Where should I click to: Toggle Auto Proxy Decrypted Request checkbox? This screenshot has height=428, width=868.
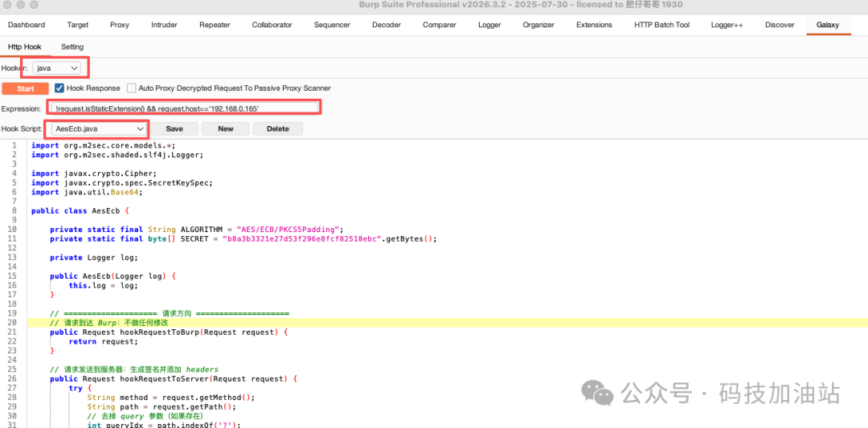(132, 88)
